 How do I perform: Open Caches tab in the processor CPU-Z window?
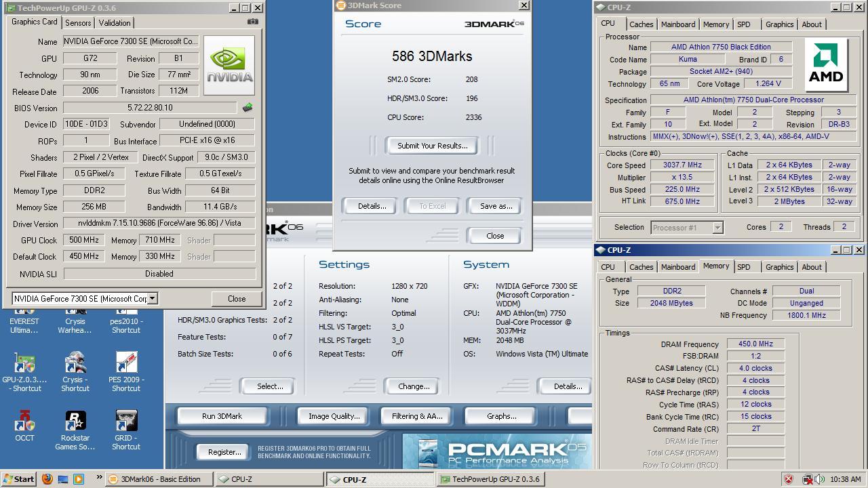(x=641, y=24)
